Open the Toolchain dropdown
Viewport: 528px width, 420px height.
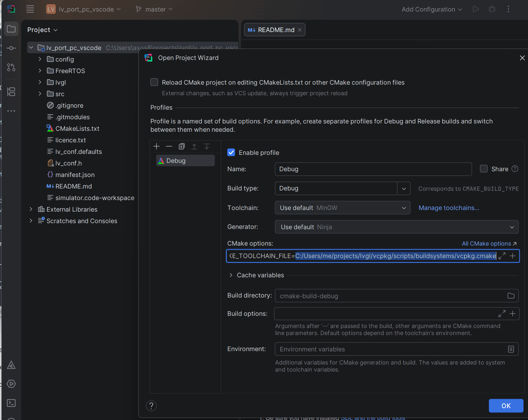(x=343, y=208)
